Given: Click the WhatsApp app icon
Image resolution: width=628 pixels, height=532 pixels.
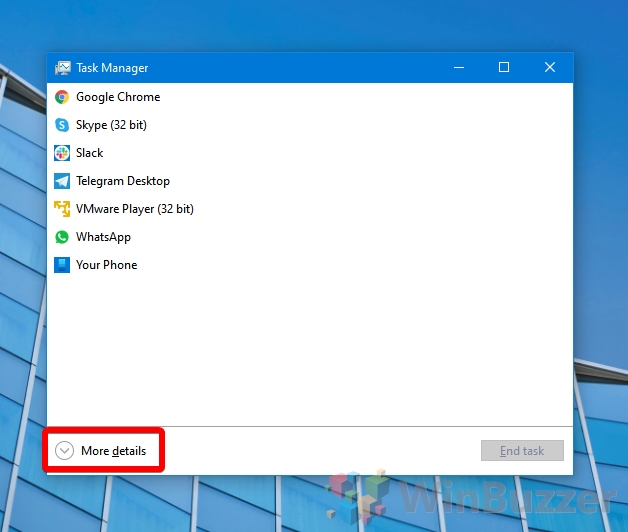Looking at the screenshot, I should point(62,237).
